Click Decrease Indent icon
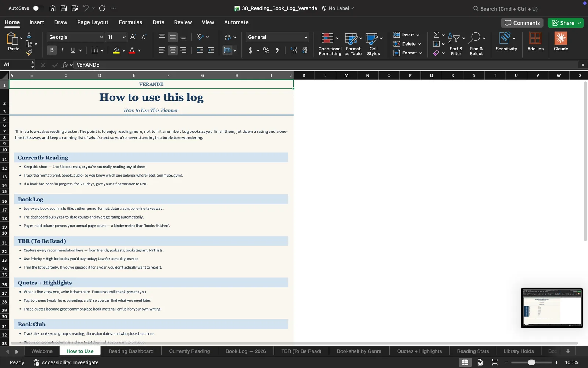The height and width of the screenshot is (368, 588). [x=200, y=50]
